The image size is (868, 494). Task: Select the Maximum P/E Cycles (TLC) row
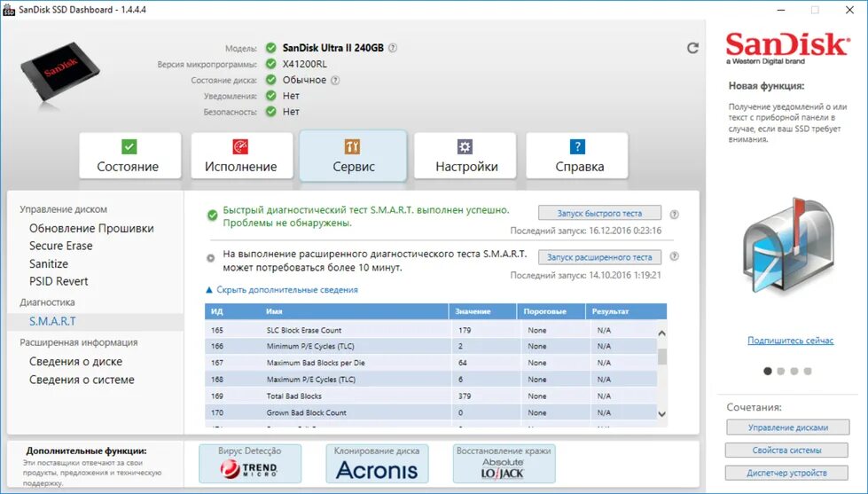(431, 380)
